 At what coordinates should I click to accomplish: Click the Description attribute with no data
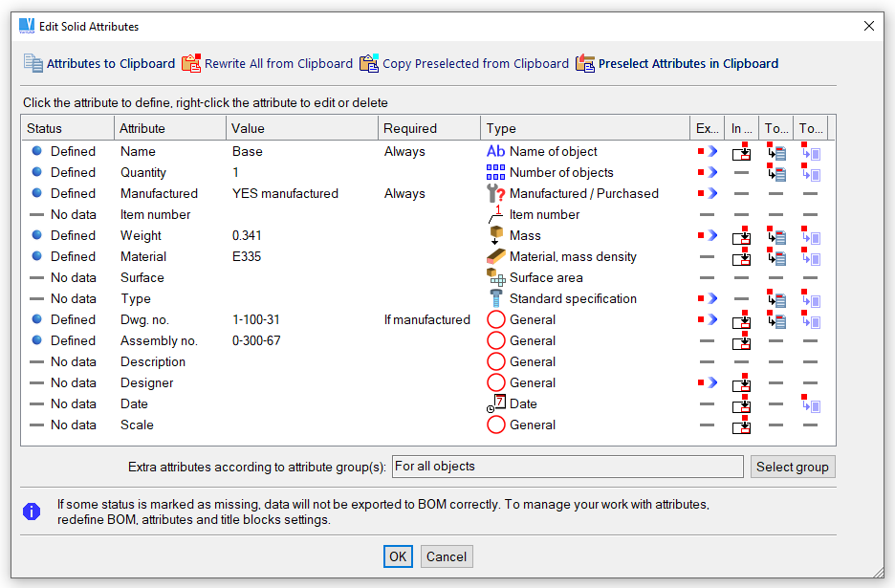click(x=153, y=361)
